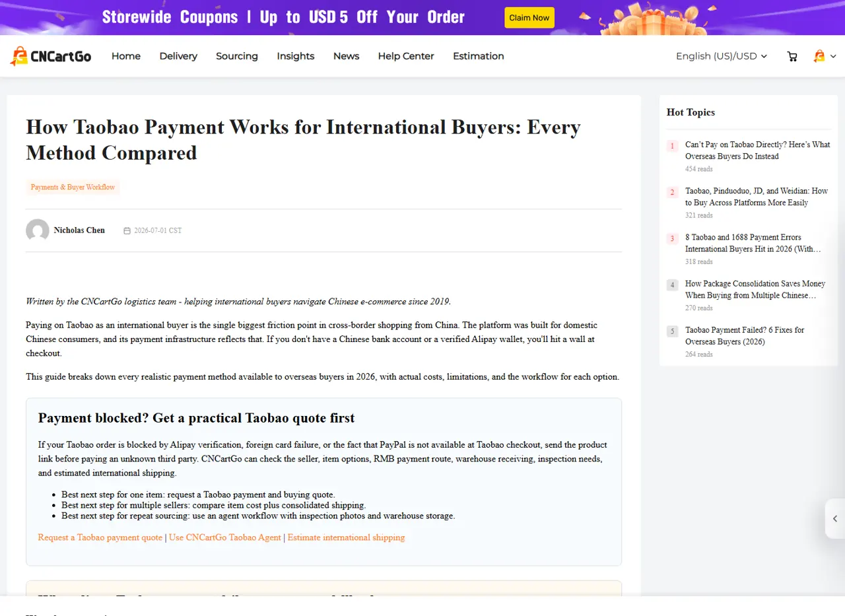Open hot topic 8 Taobao and 1688 Payment Errors
The height and width of the screenshot is (616, 845).
[753, 243]
